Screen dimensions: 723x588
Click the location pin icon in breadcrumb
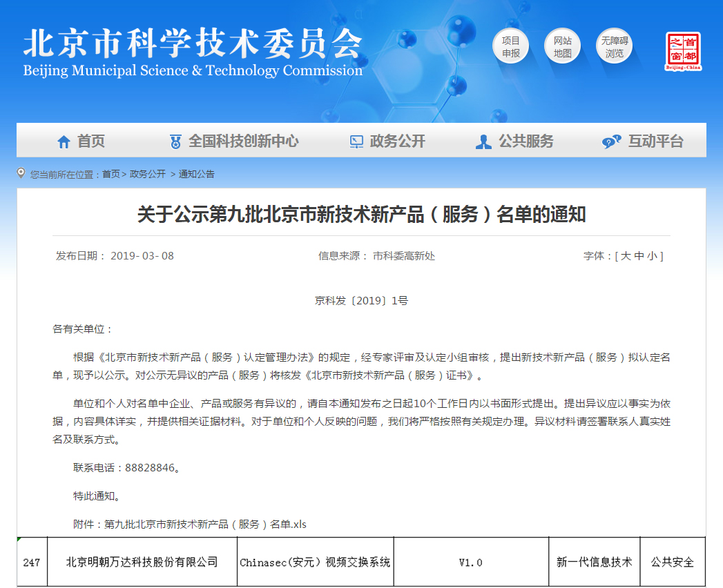coord(21,174)
